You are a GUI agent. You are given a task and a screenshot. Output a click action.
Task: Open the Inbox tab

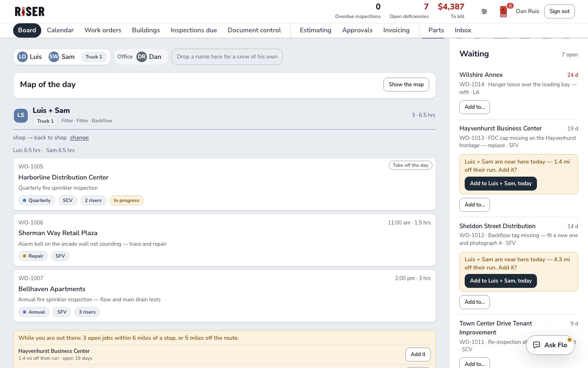click(463, 30)
